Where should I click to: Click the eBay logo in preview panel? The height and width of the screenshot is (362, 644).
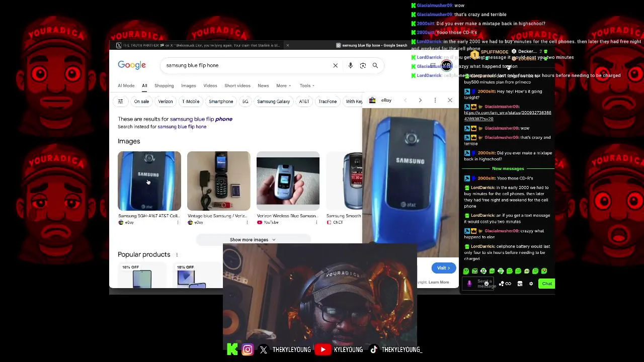click(372, 100)
